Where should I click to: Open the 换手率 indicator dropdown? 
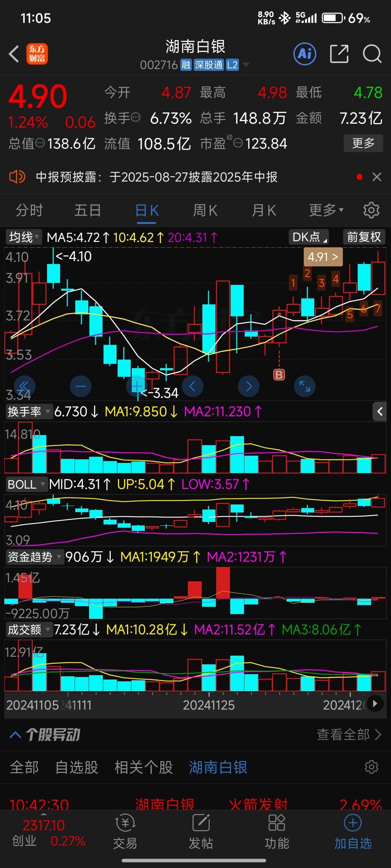[x=29, y=412]
